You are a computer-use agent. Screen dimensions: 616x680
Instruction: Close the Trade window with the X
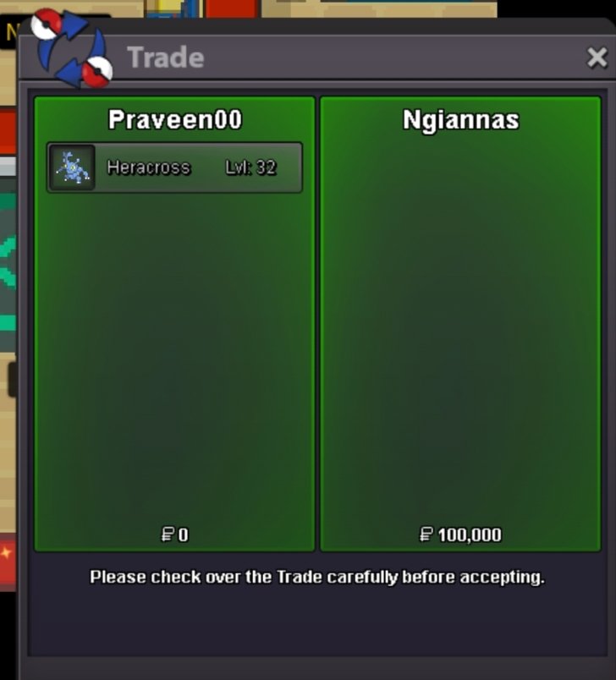pos(597,58)
